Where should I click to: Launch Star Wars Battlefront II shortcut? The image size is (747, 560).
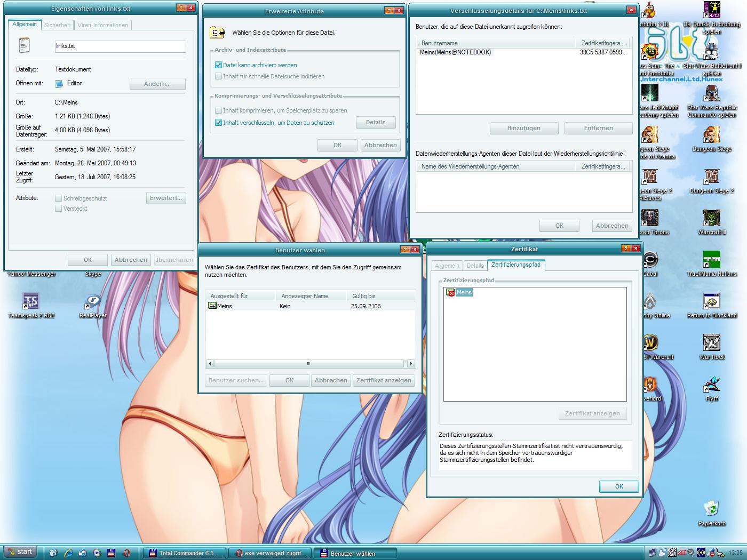pyautogui.click(x=712, y=60)
